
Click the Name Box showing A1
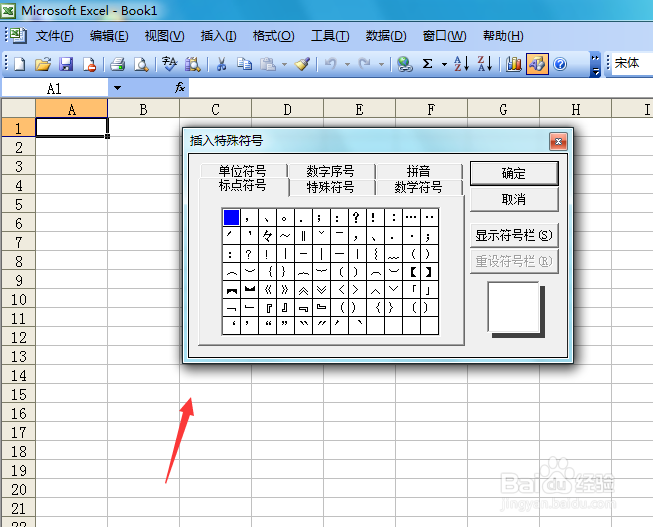click(x=55, y=88)
